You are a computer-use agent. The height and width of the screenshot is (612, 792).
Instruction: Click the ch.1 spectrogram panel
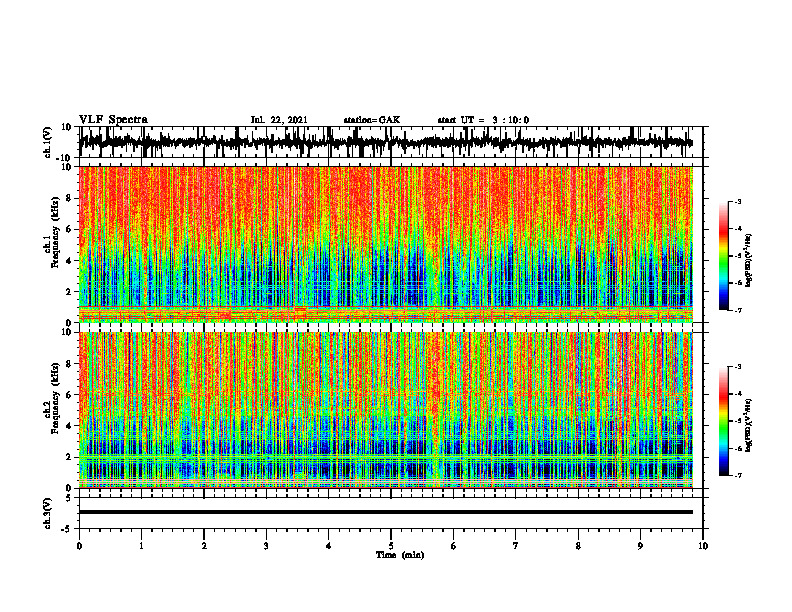[386, 244]
